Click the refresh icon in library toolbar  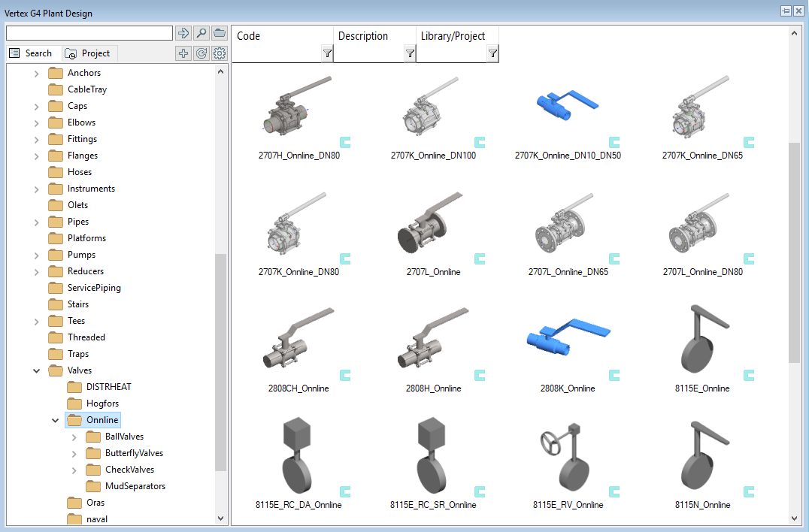coord(201,53)
